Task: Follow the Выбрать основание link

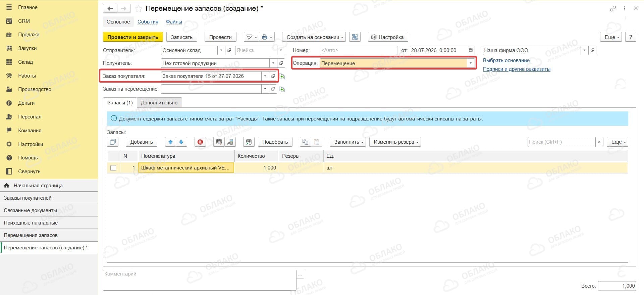Action: point(506,60)
